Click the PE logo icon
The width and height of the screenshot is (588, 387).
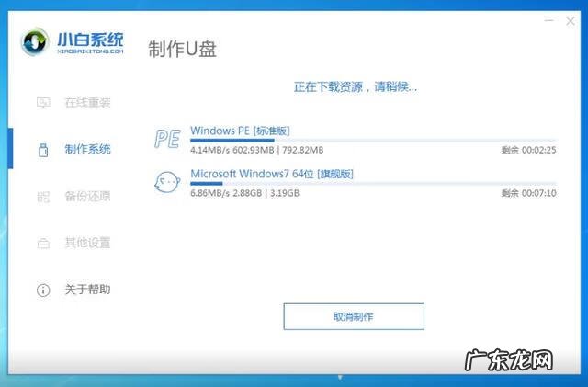tap(167, 139)
